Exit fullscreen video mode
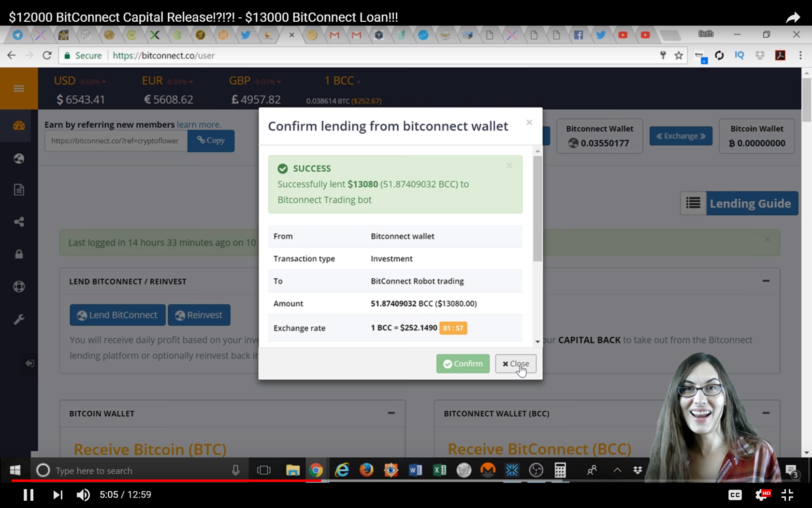This screenshot has width=812, height=508. pyautogui.click(x=787, y=494)
